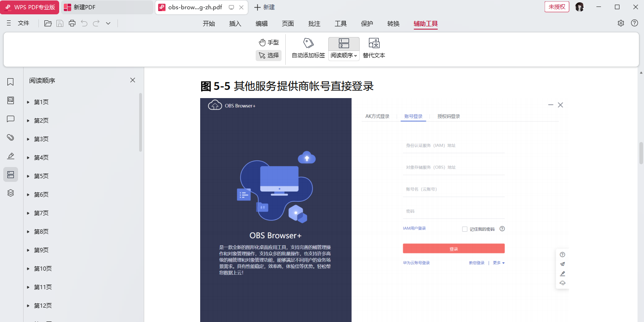
Task: Expand 第6页 in reading order tree
Action: point(28,195)
